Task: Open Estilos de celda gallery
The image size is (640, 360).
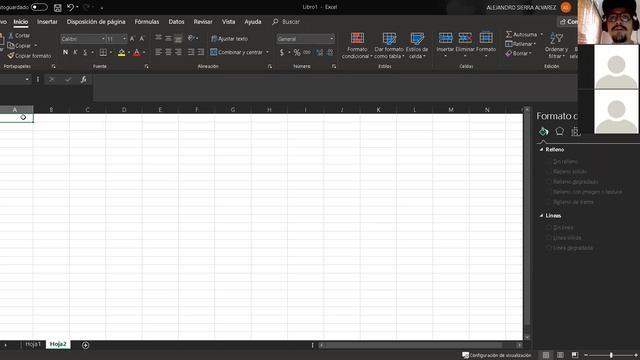Action: point(417,45)
